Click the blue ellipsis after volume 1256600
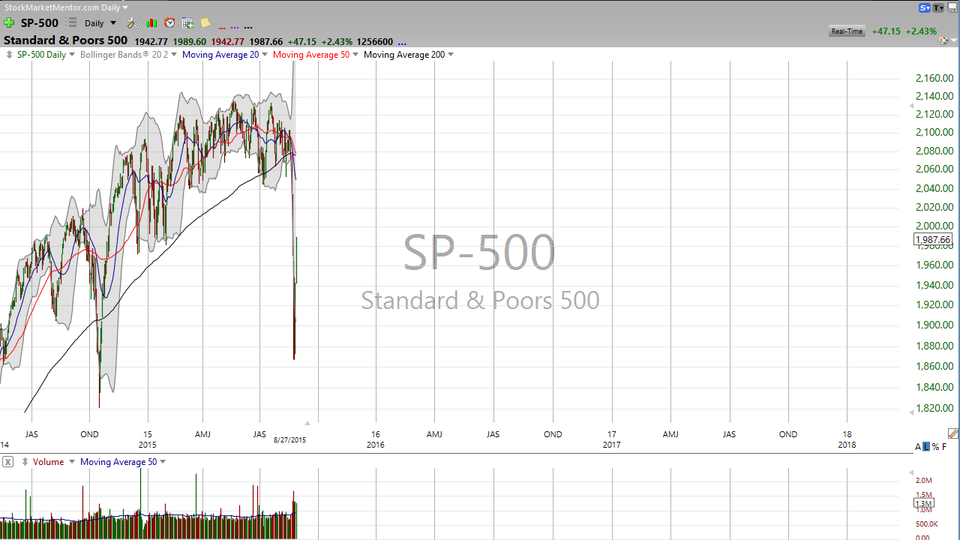This screenshot has width=960, height=540. pos(402,43)
